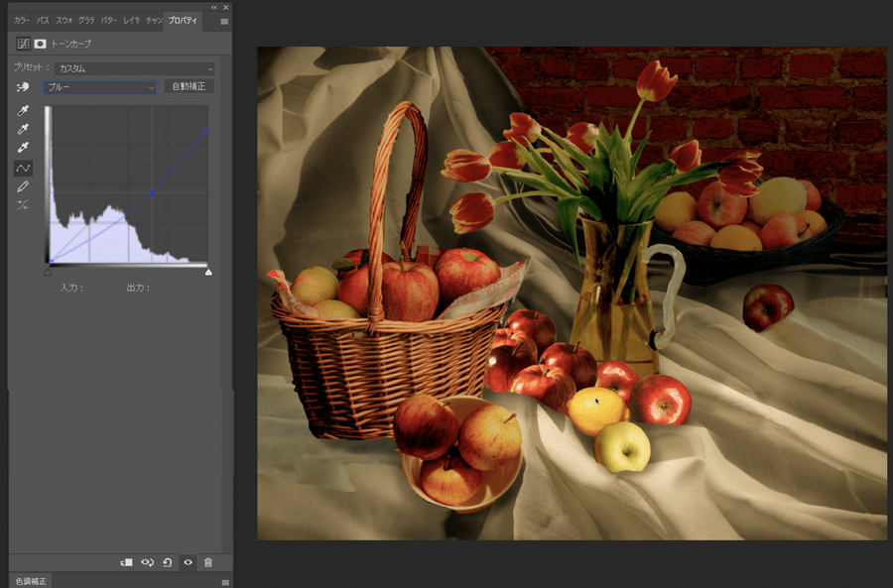Screen dimensions: 893x588
Task: Click the 自動補正 button
Action: click(189, 87)
